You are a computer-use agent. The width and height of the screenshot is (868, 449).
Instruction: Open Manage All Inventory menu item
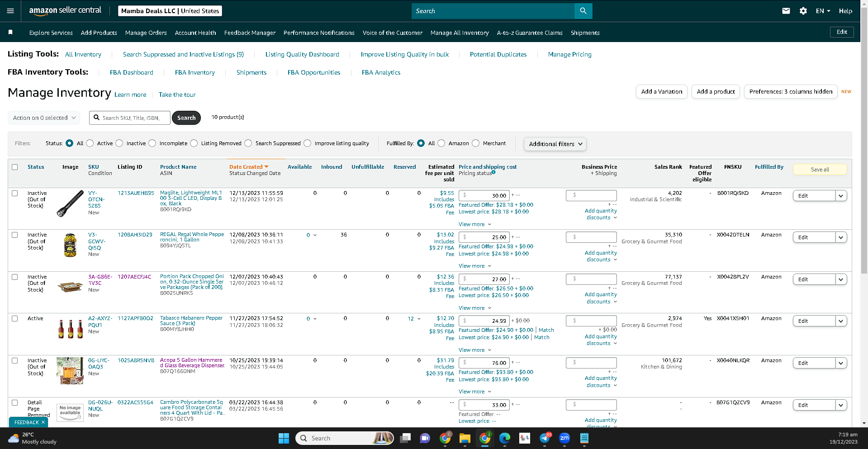pos(460,33)
